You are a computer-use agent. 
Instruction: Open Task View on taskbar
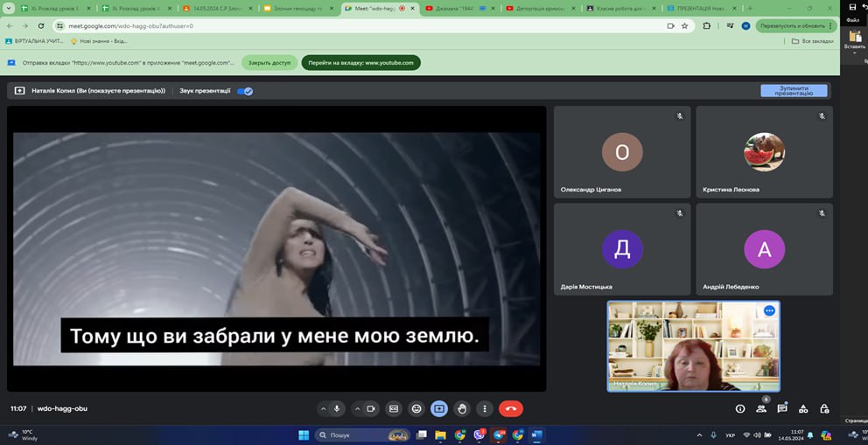pos(422,435)
